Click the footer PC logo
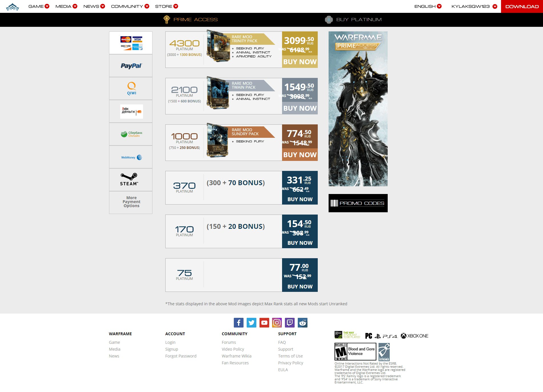The image size is (543, 392). pos(369,336)
